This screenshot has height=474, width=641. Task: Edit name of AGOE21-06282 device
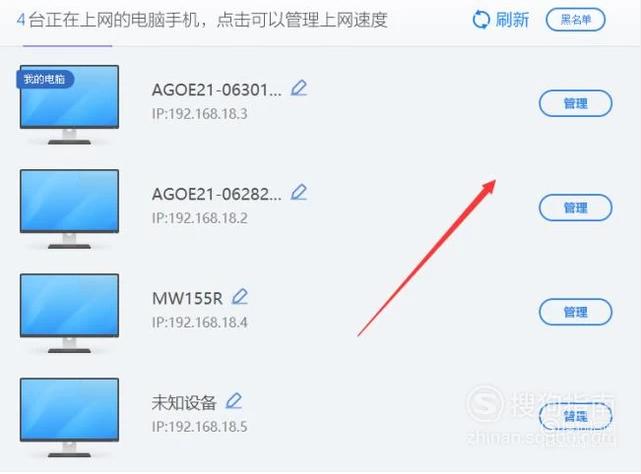coord(299,192)
